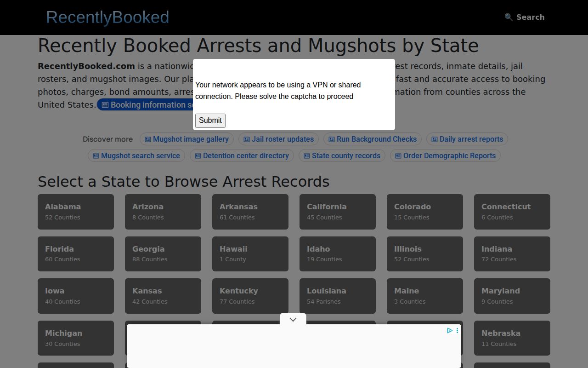
Task: Open Order Demographic Reports link
Action: [x=445, y=155]
